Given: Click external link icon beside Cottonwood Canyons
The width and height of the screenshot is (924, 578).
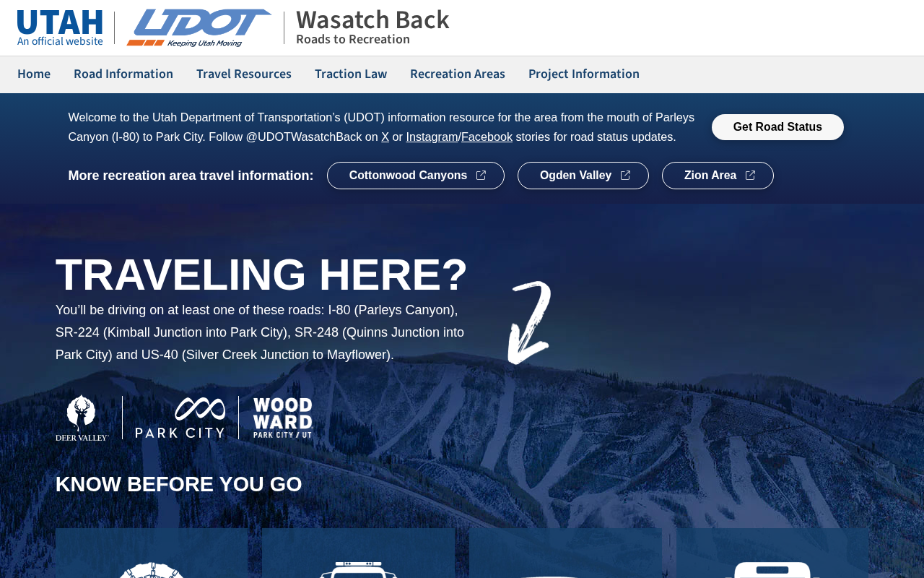Looking at the screenshot, I should click(481, 176).
